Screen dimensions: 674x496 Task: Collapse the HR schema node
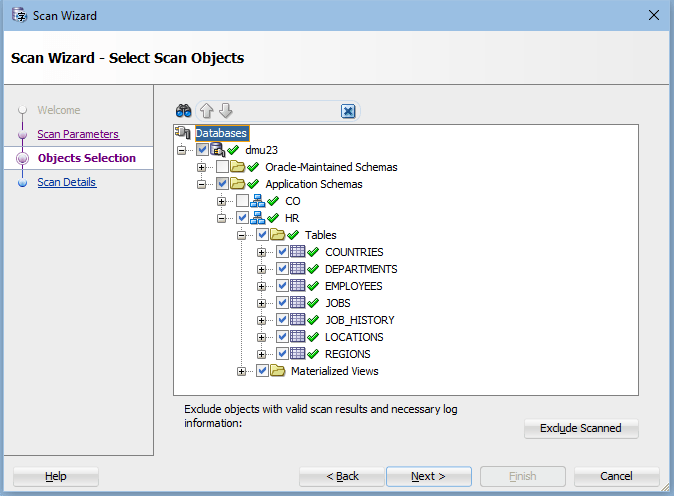pyautogui.click(x=221, y=218)
